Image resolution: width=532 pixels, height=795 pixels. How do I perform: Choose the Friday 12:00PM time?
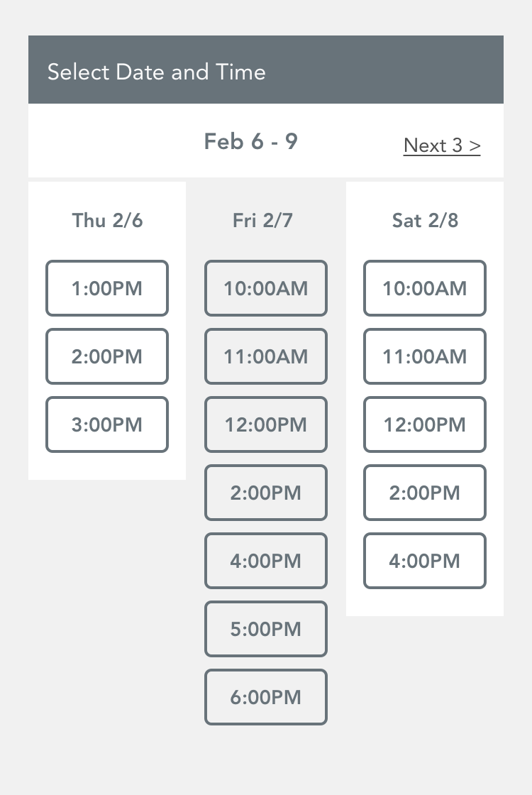coord(266,424)
